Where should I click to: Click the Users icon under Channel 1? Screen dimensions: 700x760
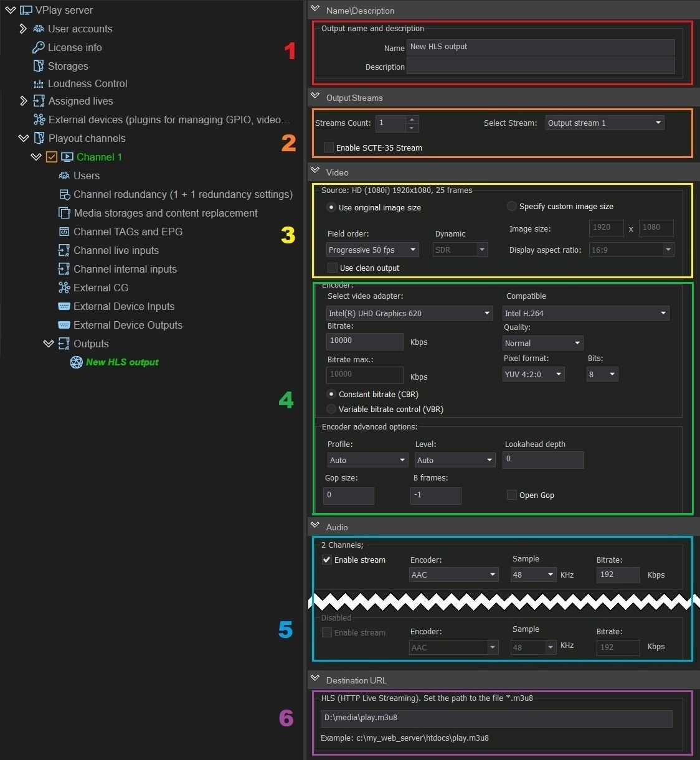(x=64, y=176)
